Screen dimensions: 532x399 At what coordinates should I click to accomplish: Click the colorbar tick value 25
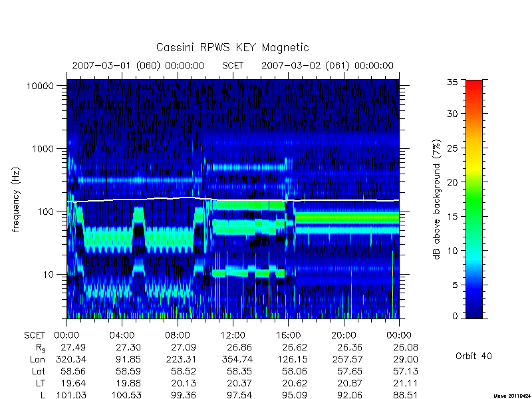452,148
